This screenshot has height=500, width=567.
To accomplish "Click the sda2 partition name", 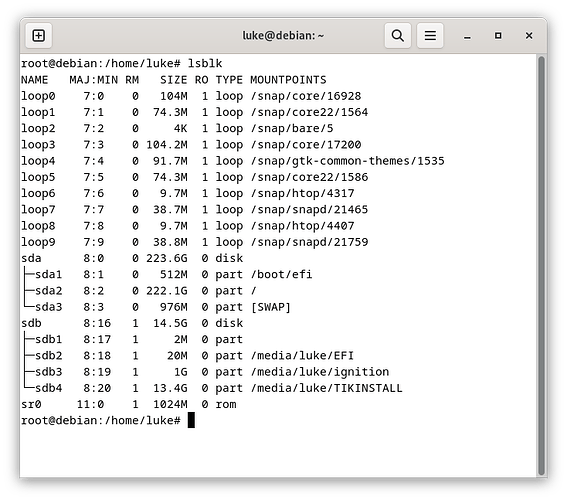I will pos(48,291).
